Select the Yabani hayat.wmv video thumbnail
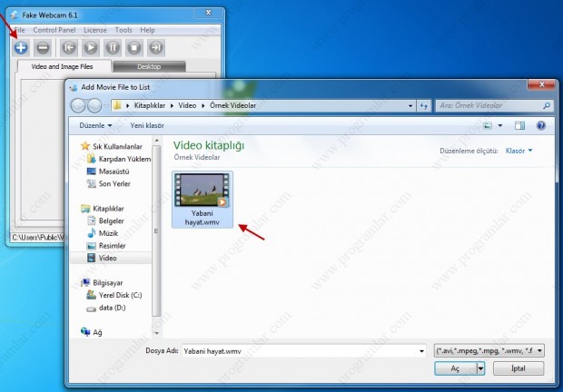The height and width of the screenshot is (392, 563). coord(202,200)
